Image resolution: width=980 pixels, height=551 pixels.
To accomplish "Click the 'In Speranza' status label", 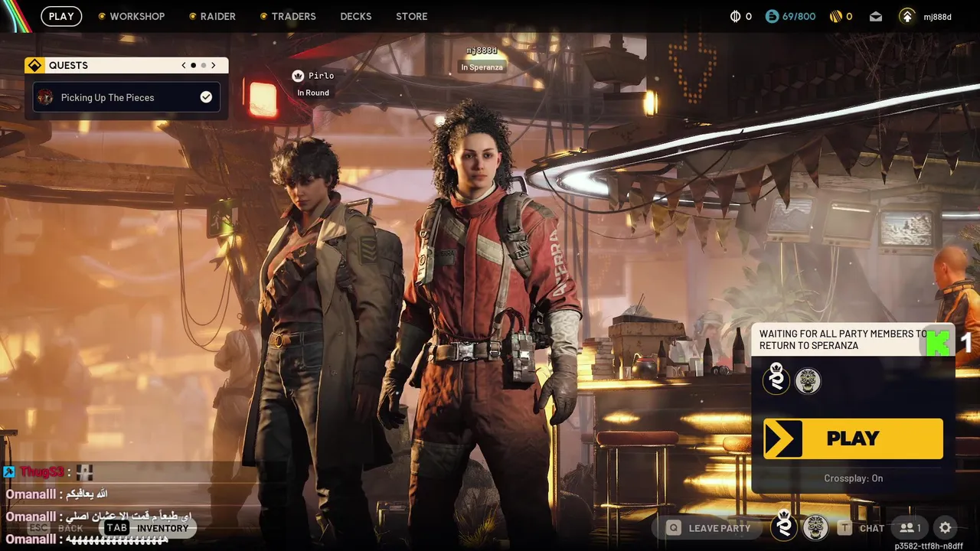I will (x=482, y=67).
